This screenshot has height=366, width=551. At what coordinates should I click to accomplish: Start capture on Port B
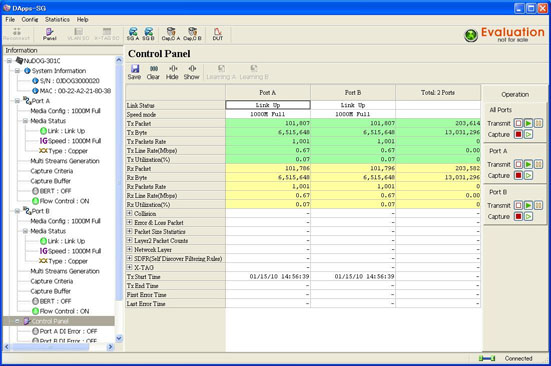coord(529,216)
